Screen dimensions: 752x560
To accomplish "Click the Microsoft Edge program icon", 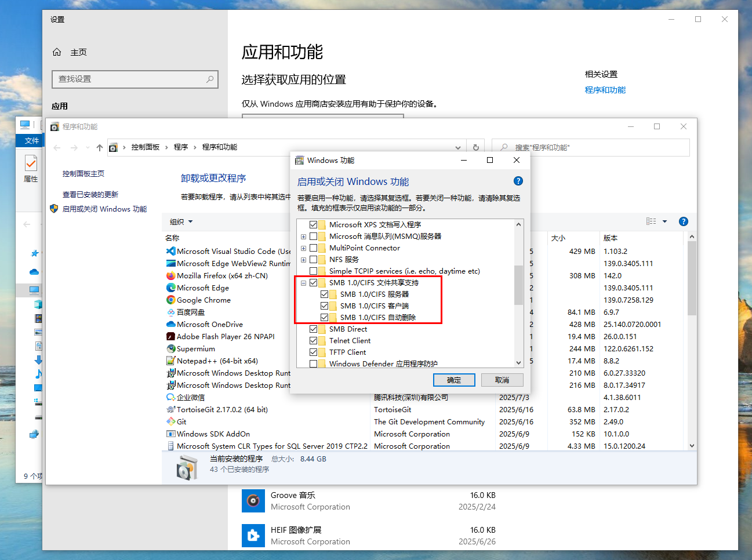I will point(170,288).
